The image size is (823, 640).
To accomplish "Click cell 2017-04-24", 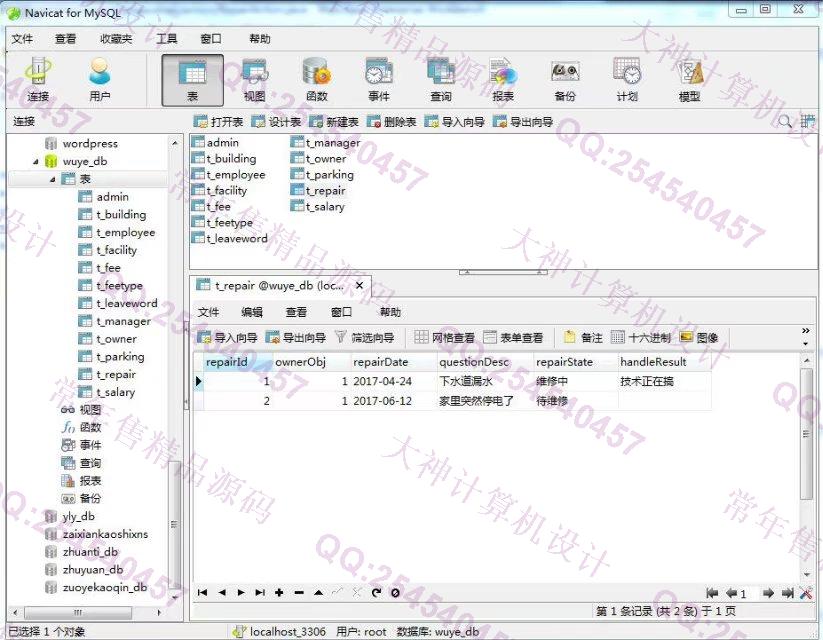I will [394, 382].
